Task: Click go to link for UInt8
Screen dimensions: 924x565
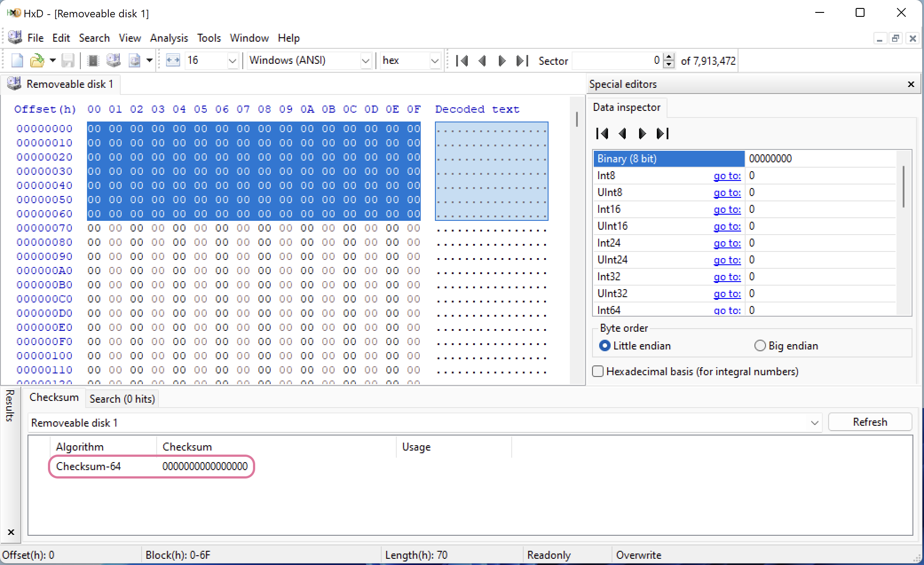Action: (727, 192)
